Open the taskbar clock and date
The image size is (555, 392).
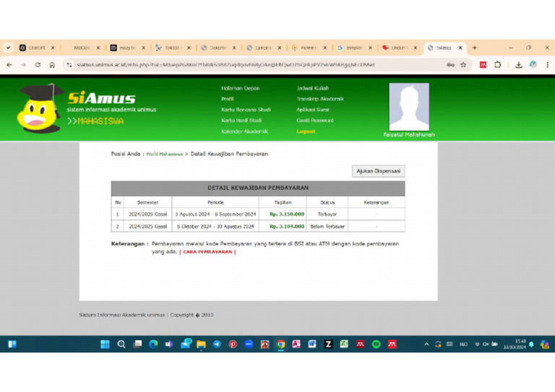(515, 344)
